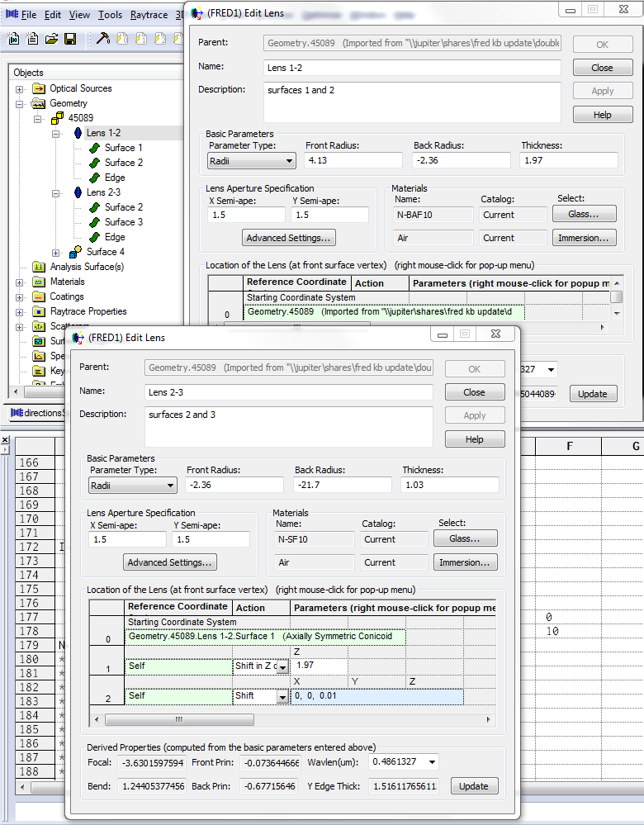Open the View menu
Image resolution: width=644 pixels, height=825 pixels.
coord(79,15)
